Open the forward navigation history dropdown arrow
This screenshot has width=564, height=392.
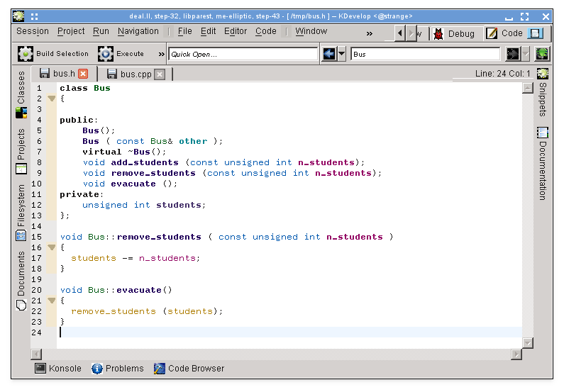[x=526, y=55]
